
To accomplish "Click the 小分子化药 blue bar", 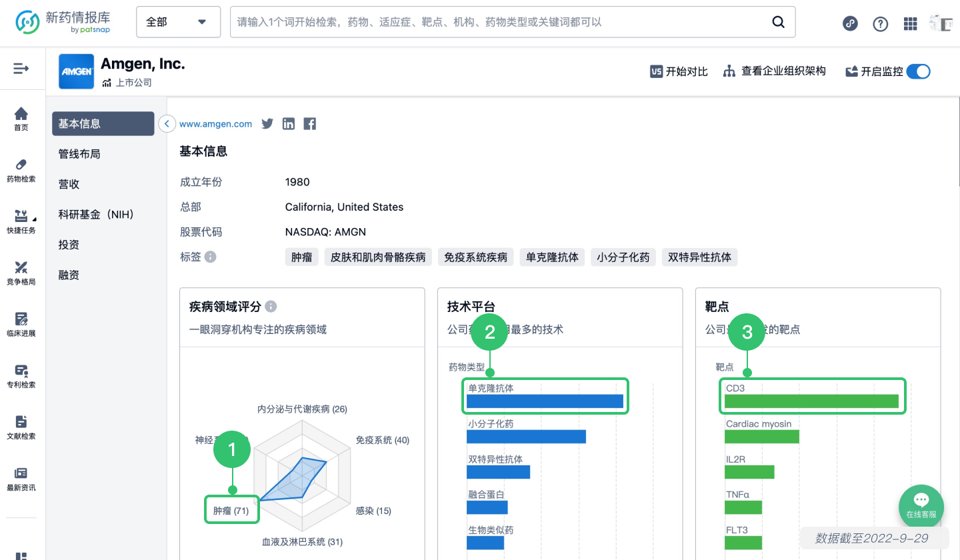I will (x=526, y=437).
